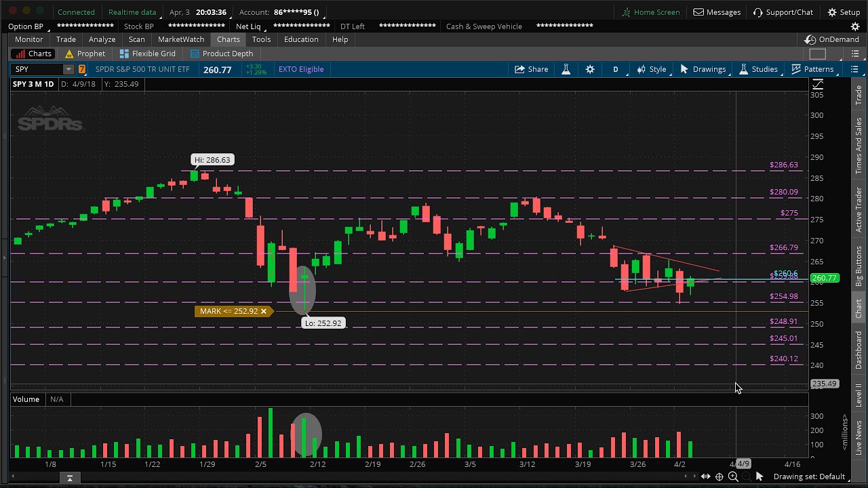Switch to the MarketWatch tab
The width and height of the screenshot is (868, 488).
pos(181,39)
